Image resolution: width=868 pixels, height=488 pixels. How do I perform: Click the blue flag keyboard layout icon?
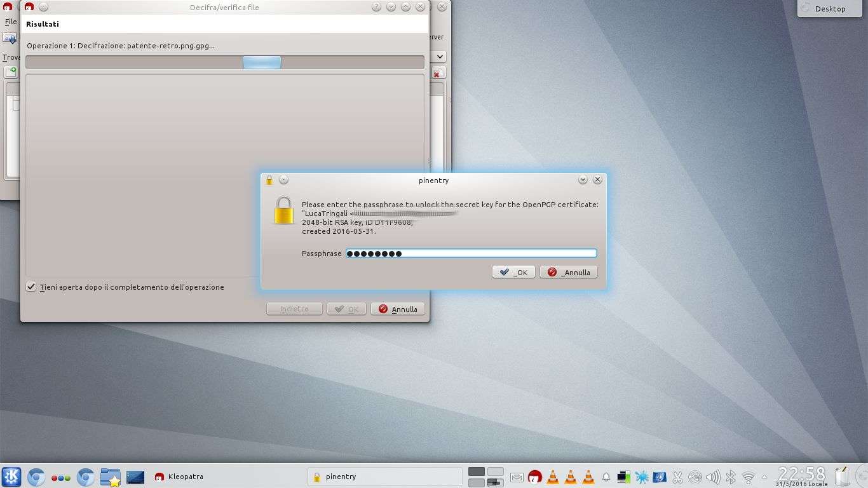660,477
